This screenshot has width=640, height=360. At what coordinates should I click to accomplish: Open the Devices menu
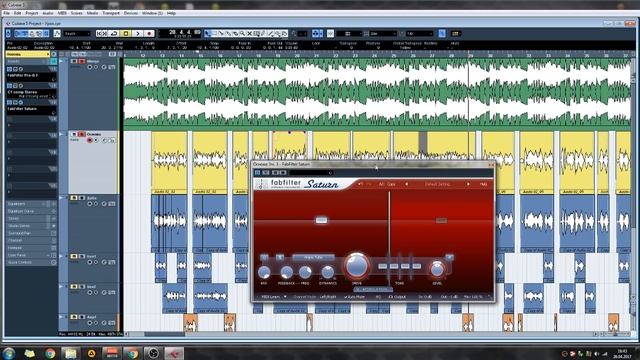(131, 13)
